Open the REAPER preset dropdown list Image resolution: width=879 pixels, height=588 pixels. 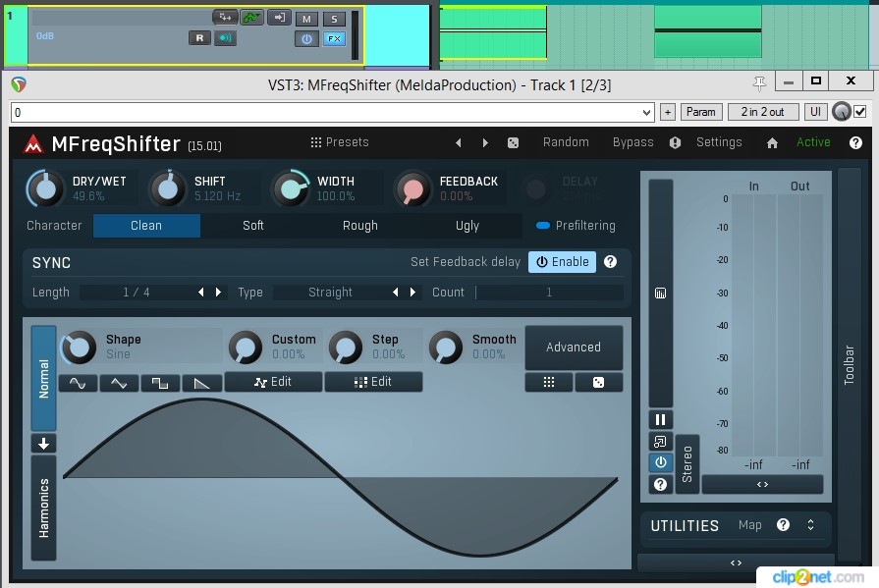point(646,113)
